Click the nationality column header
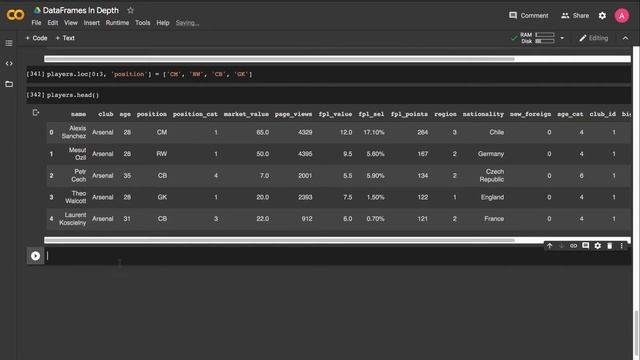The image size is (640, 360). 483,114
